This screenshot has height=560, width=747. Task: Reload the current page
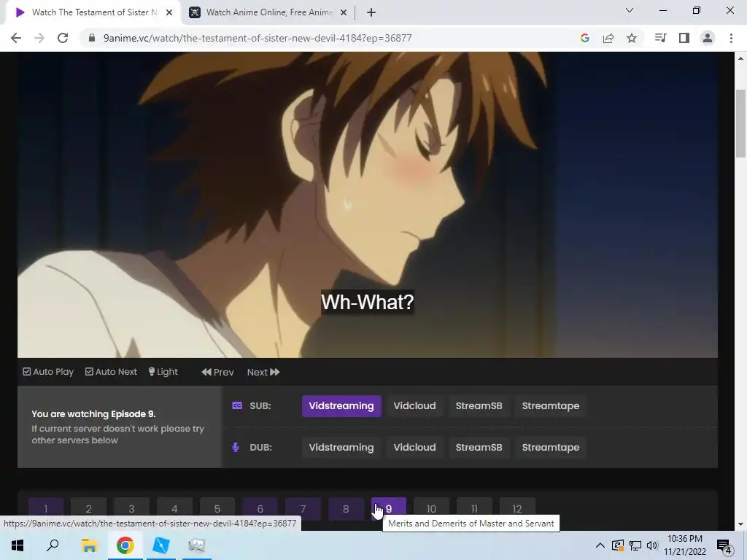click(63, 38)
